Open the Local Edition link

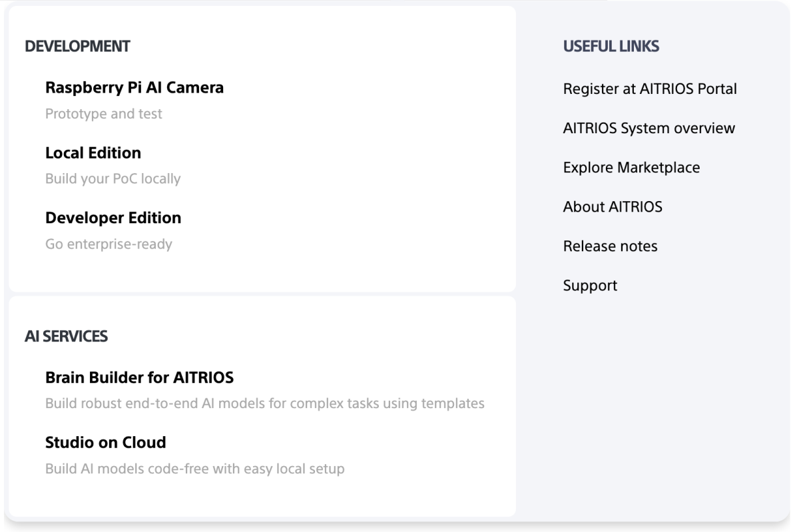pyautogui.click(x=93, y=152)
